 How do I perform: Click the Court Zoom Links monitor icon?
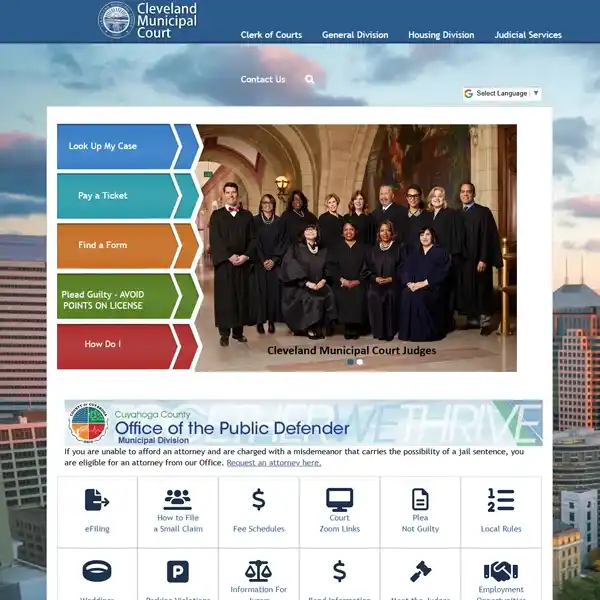(339, 499)
